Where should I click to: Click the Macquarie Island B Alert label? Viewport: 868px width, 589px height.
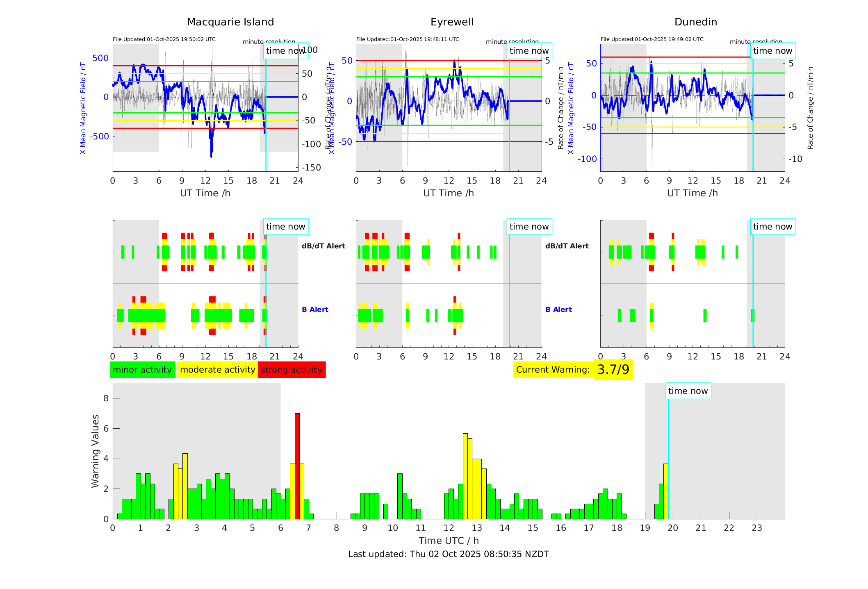[315, 309]
